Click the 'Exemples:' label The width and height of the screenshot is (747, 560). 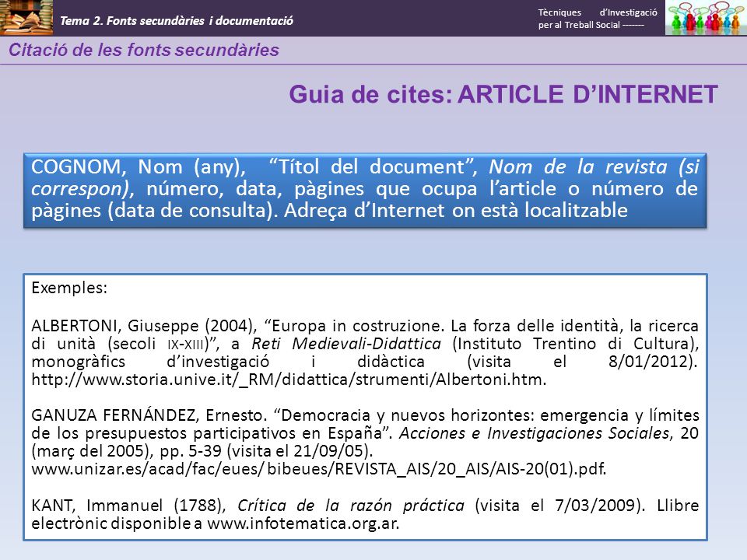69,288
